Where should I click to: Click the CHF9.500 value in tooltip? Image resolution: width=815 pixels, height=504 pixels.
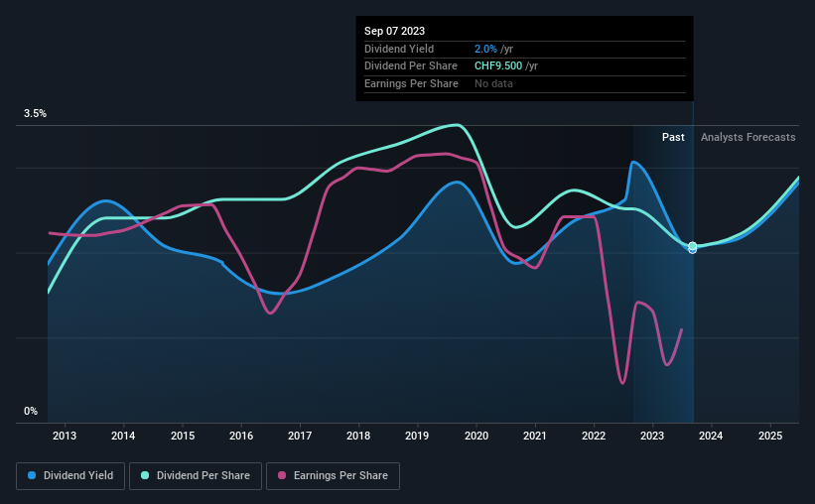(x=498, y=66)
